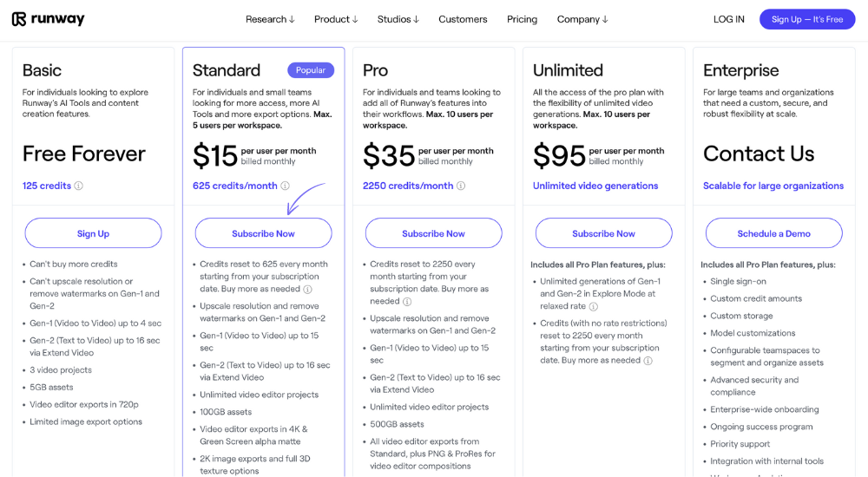Open info icon after Standard's 'Buy more as needed'
868x477 pixels.
(308, 290)
